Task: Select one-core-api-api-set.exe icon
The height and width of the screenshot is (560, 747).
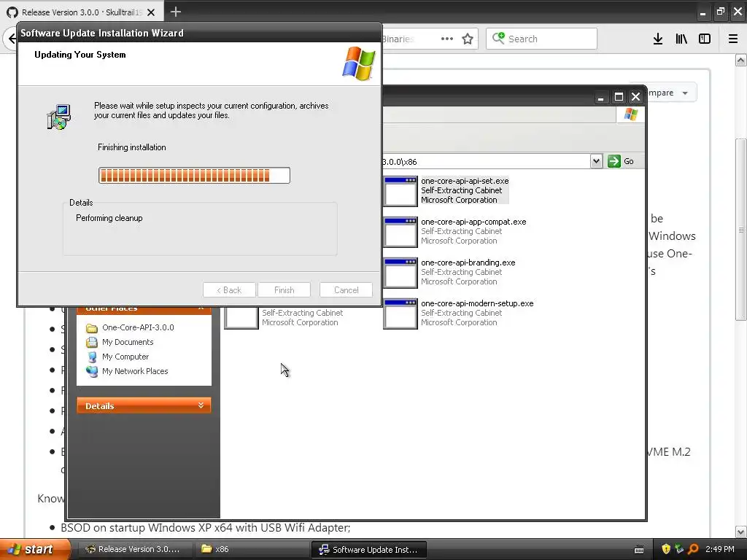Action: pyautogui.click(x=400, y=191)
